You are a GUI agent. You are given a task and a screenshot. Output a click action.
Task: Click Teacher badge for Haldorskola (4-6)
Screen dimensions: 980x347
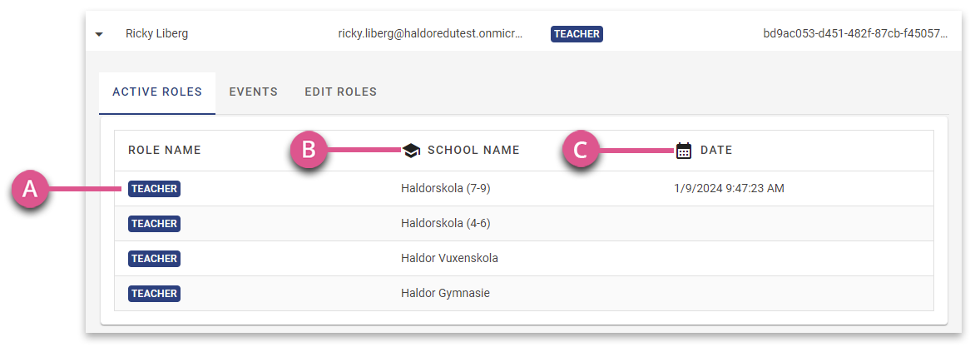(155, 224)
